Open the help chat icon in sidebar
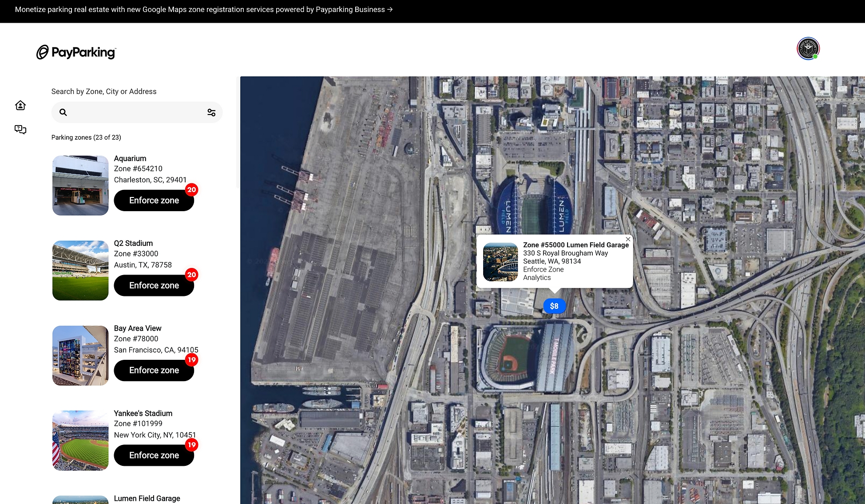 click(x=20, y=130)
